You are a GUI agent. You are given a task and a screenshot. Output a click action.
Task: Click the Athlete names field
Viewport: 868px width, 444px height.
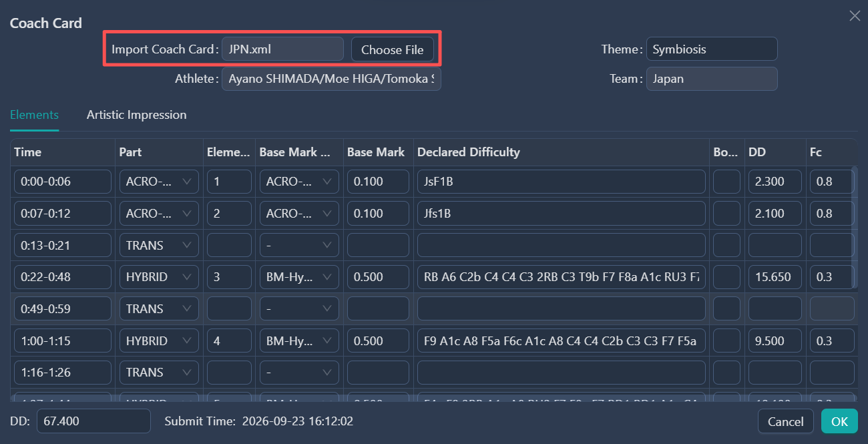click(331, 79)
